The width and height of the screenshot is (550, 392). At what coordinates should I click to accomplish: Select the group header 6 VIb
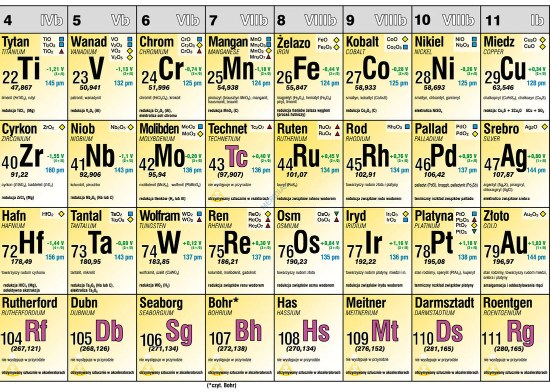pos(171,20)
